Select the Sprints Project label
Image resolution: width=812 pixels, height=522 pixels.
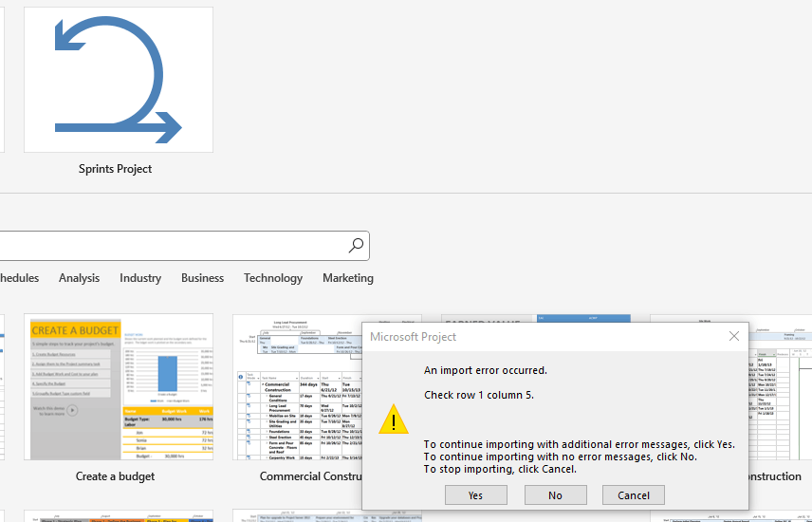(x=115, y=169)
